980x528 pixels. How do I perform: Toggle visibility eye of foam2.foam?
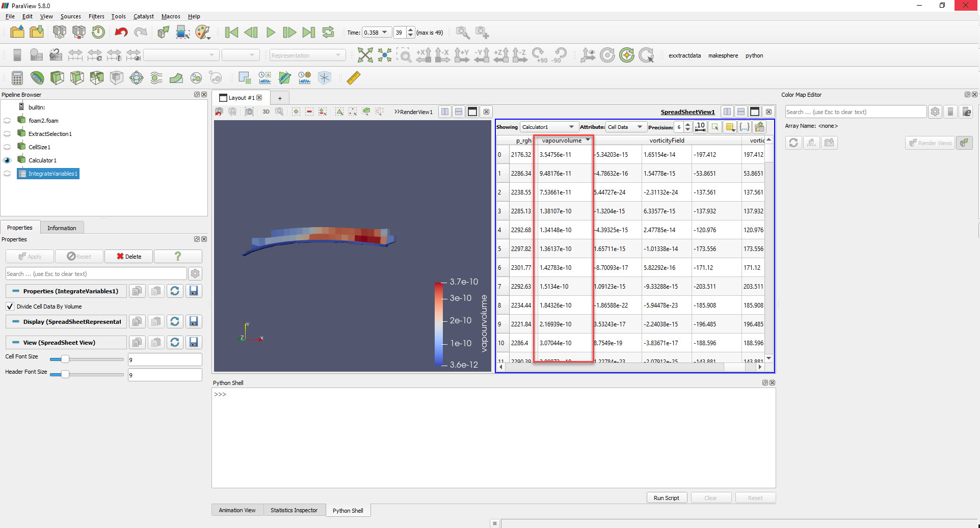click(7, 121)
